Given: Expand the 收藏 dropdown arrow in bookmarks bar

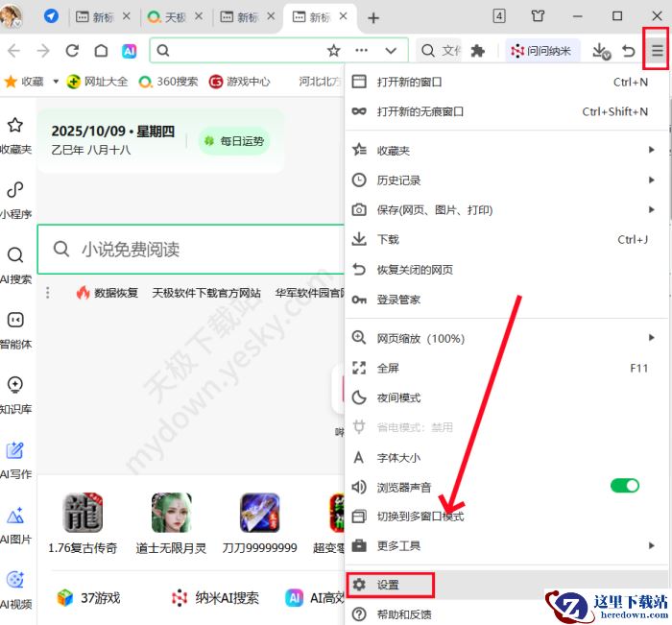Looking at the screenshot, I should click(56, 82).
